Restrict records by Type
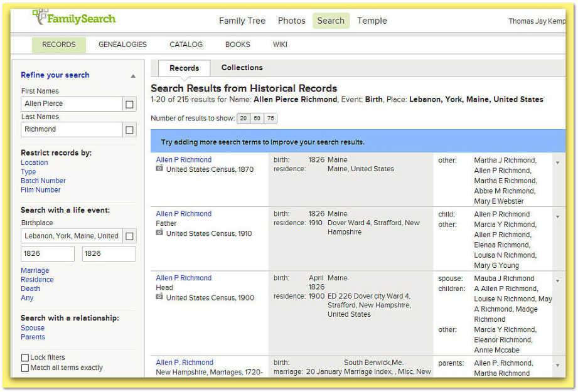The image size is (578, 392). [x=28, y=172]
